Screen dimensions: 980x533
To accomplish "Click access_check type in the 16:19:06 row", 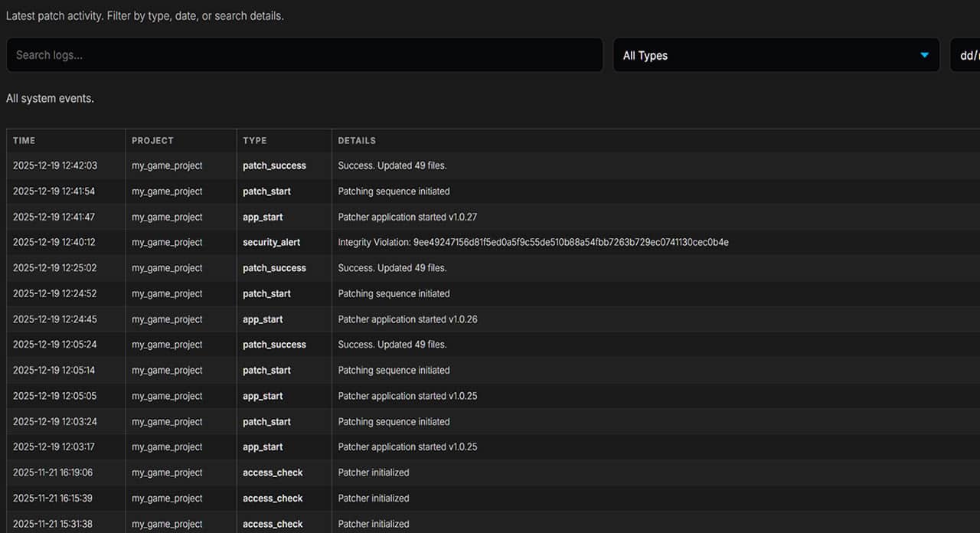I will pos(273,473).
